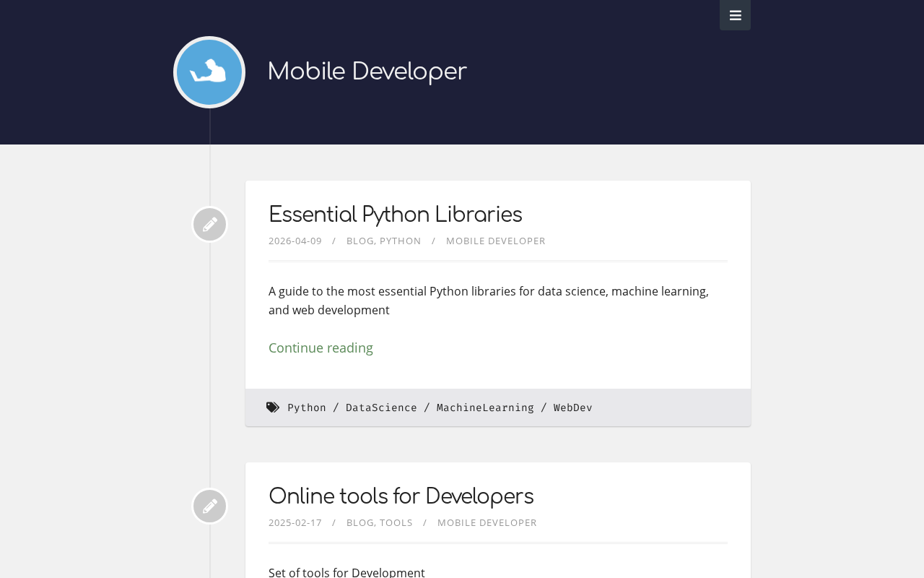Viewport: 924px width, 578px height.
Task: Filter by the MachineLearning tag
Action: [x=485, y=407]
